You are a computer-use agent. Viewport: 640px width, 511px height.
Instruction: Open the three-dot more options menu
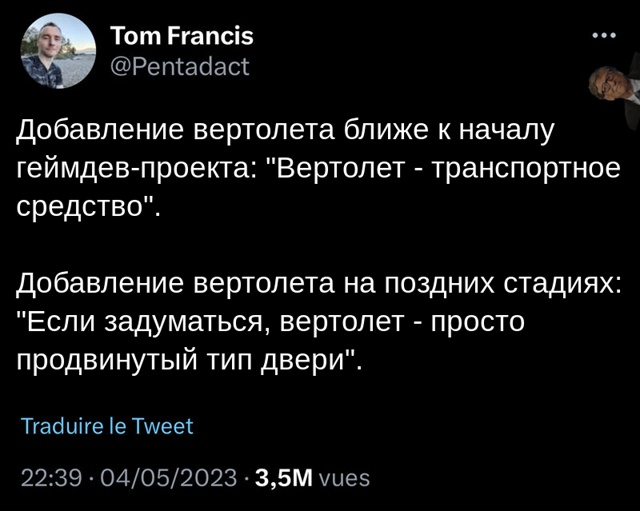click(x=604, y=37)
